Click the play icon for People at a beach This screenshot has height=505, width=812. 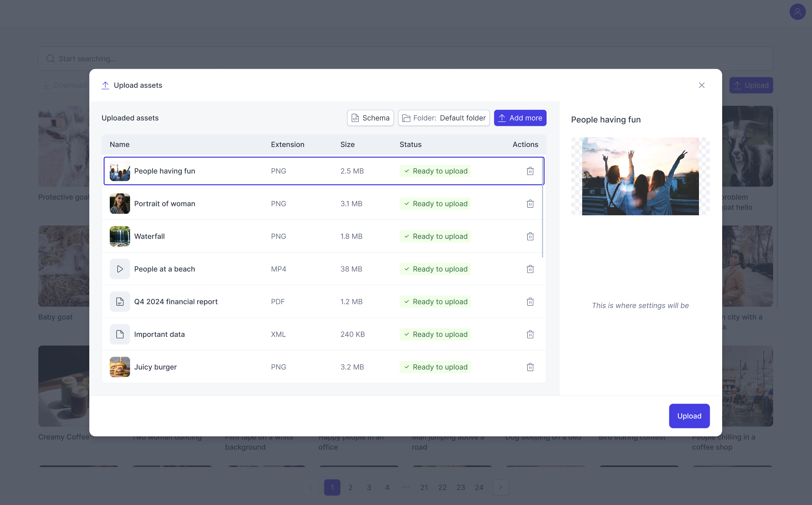click(120, 269)
